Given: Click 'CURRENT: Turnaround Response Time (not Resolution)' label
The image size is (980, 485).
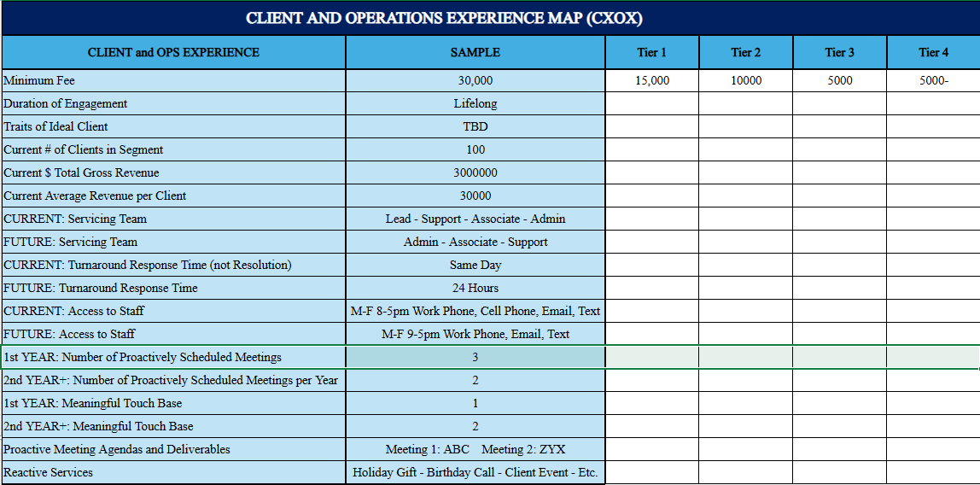Looking at the screenshot, I should tap(174, 265).
